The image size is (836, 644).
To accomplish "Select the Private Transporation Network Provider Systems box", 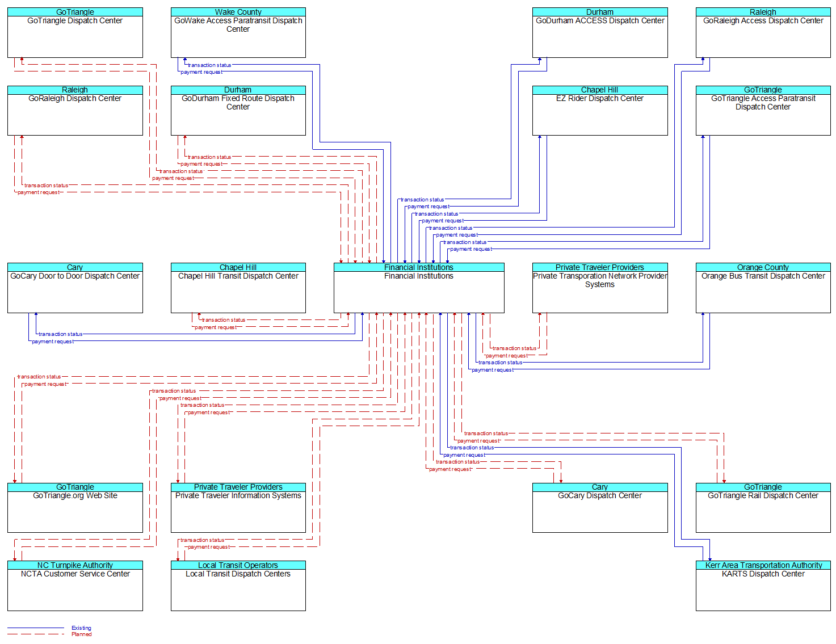I will (x=600, y=288).
